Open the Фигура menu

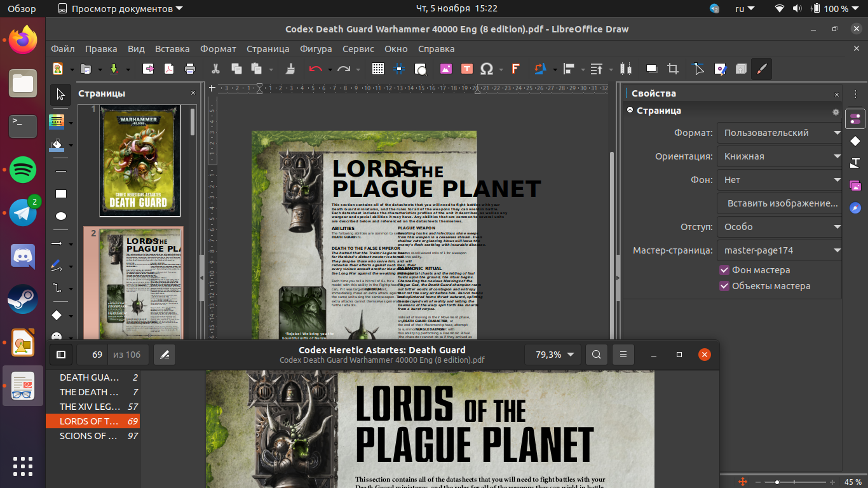[x=316, y=49]
